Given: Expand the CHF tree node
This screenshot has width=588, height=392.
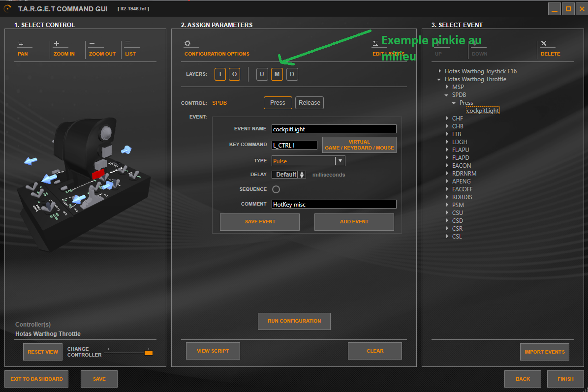Looking at the screenshot, I should [x=447, y=119].
